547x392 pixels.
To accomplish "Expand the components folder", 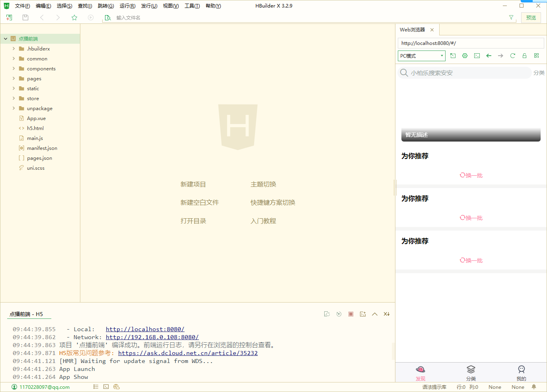I will point(14,68).
